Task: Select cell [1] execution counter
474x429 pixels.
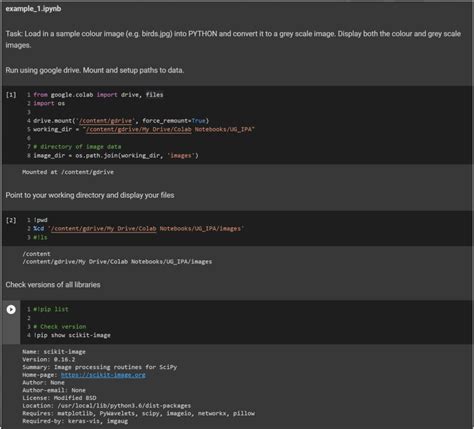Action: pos(11,95)
